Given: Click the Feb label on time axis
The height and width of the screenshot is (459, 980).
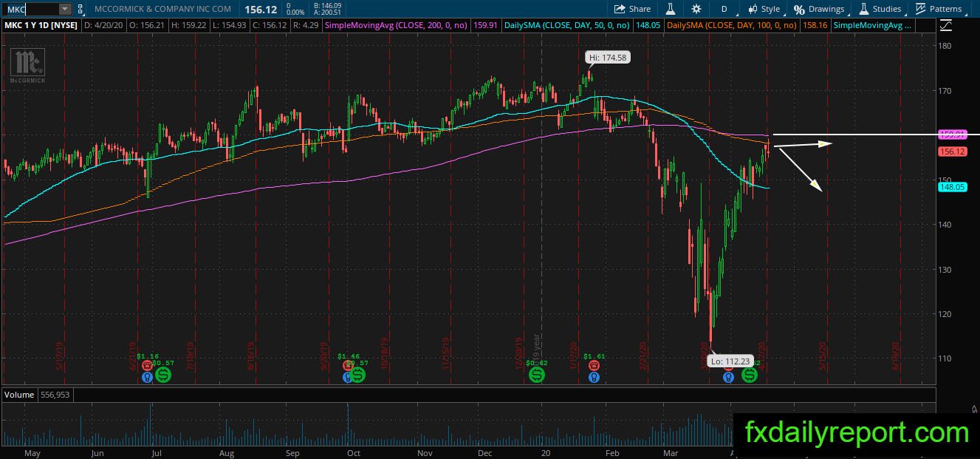Looking at the screenshot, I should pos(612,452).
